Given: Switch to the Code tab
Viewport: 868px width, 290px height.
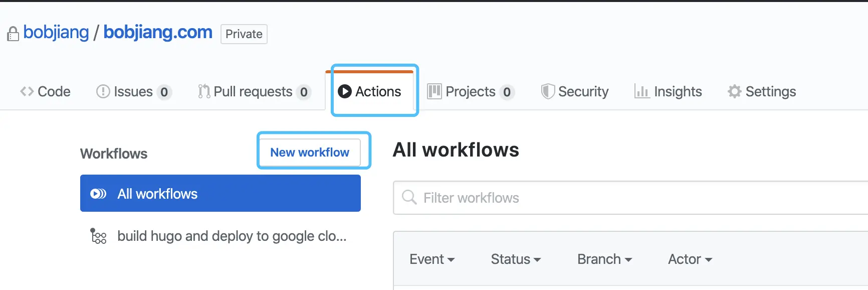Looking at the screenshot, I should point(45,91).
